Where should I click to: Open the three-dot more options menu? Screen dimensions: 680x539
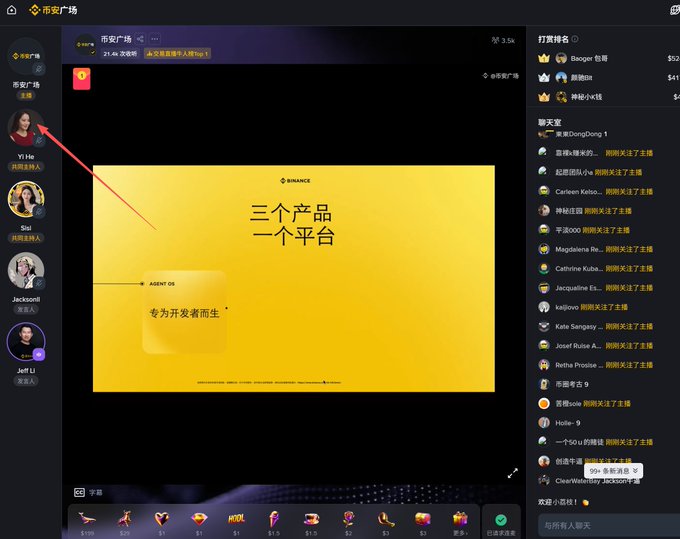[155, 39]
